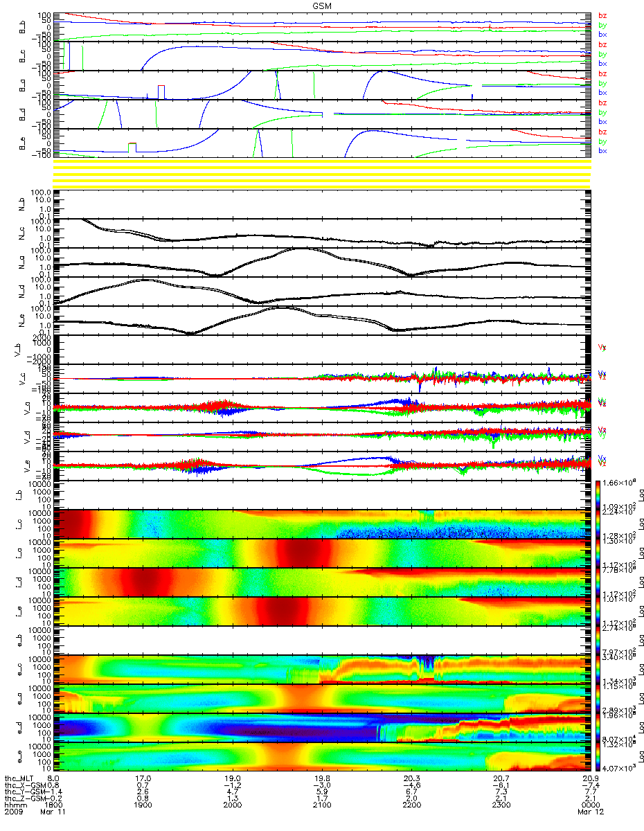Select the bz legend beside B_b panel

coord(602,15)
